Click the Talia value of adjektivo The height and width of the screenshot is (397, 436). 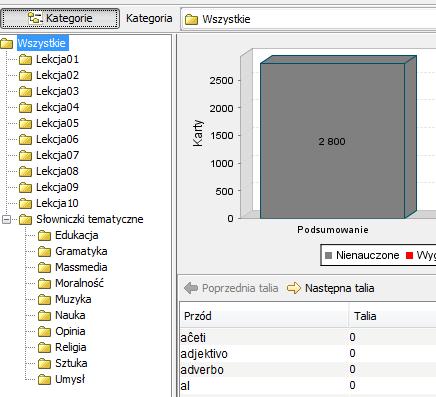[352, 353]
